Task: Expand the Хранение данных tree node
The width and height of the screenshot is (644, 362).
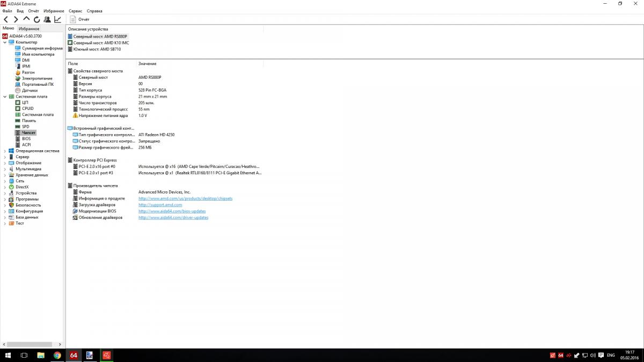Action: click(x=5, y=175)
